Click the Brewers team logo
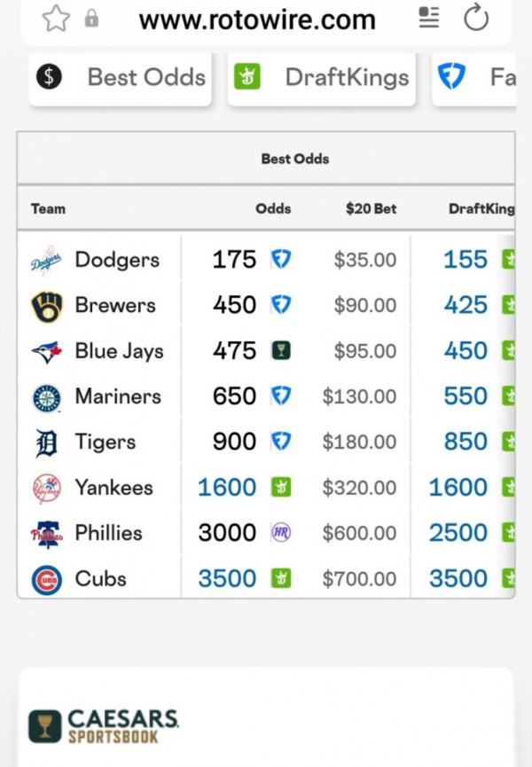The width and height of the screenshot is (532, 767). pos(46,306)
